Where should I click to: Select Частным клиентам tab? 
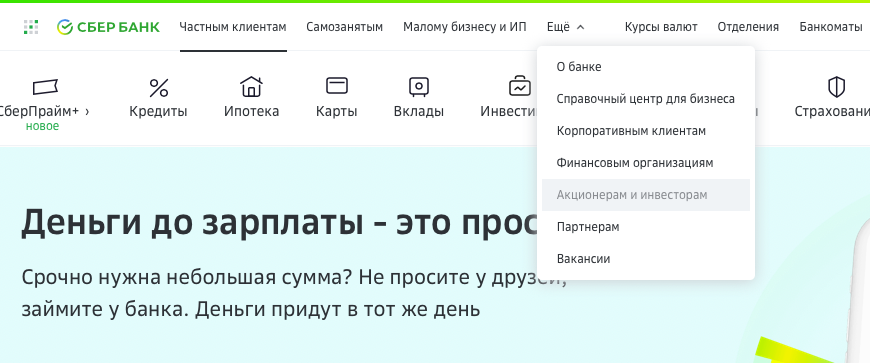click(233, 27)
